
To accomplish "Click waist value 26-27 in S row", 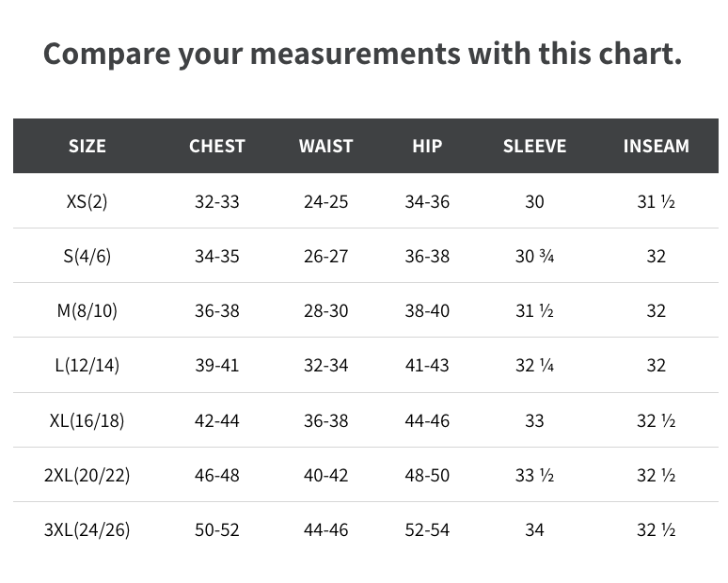I will [x=326, y=256].
